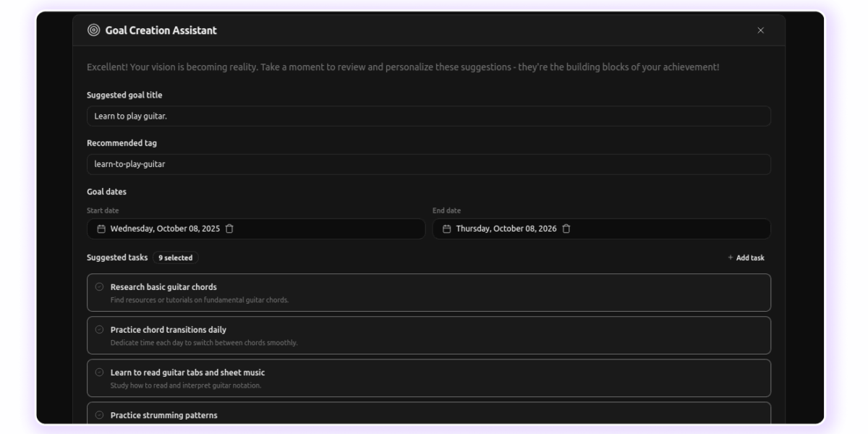Add a new task with Add task
Screen dimensions: 868x434
coord(746,258)
